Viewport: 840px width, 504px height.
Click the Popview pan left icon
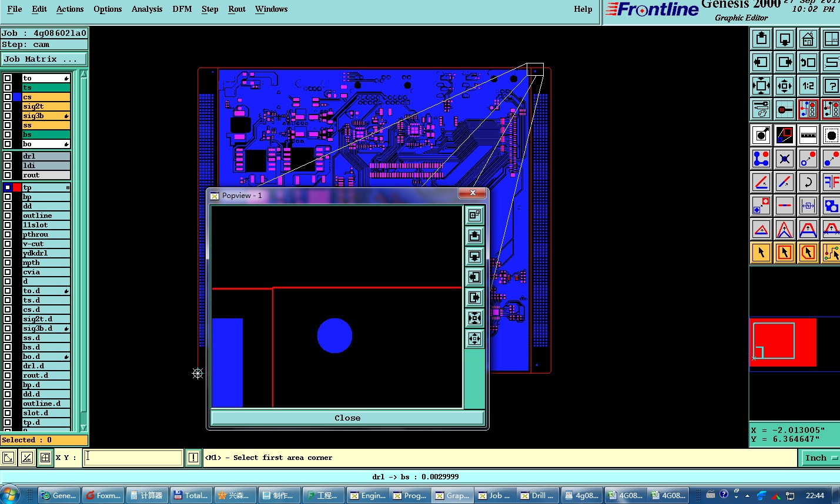474,277
